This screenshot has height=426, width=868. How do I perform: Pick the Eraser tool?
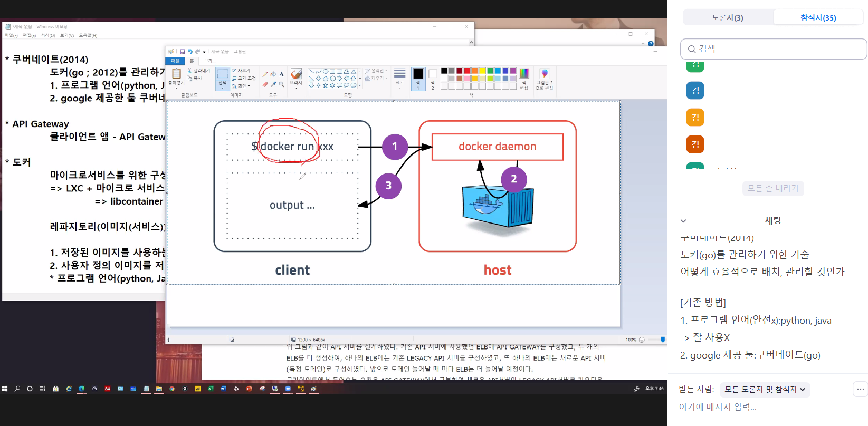(265, 84)
